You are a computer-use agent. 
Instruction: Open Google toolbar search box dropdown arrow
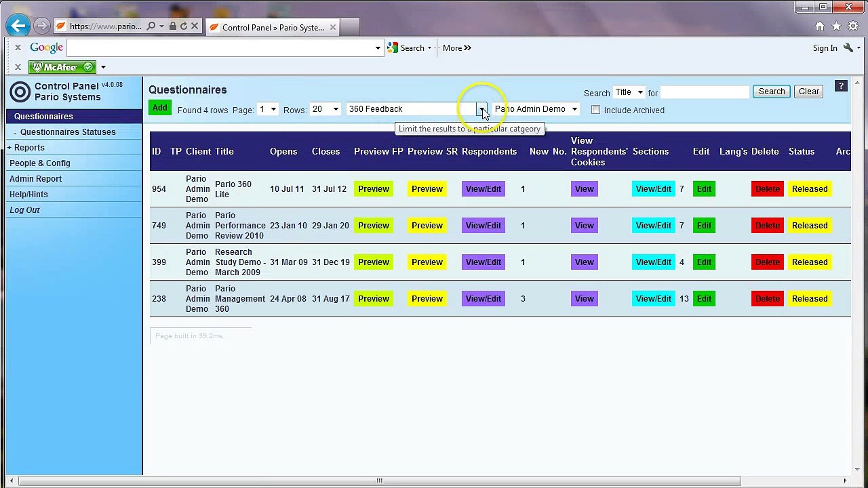(x=378, y=47)
